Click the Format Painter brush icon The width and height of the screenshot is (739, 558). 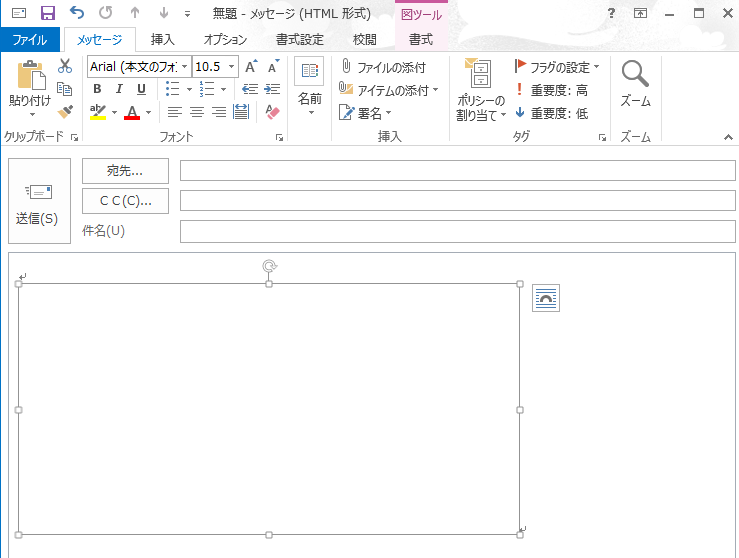coord(65,112)
